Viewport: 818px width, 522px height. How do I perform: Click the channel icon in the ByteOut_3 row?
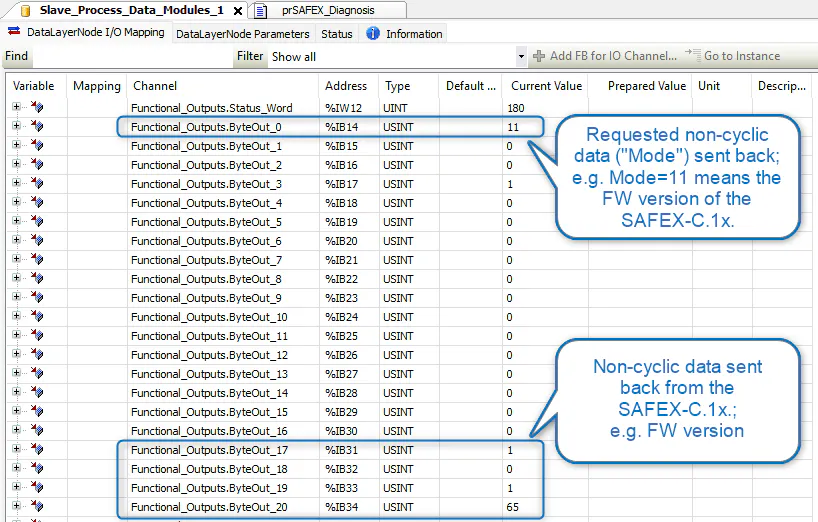[x=38, y=184]
